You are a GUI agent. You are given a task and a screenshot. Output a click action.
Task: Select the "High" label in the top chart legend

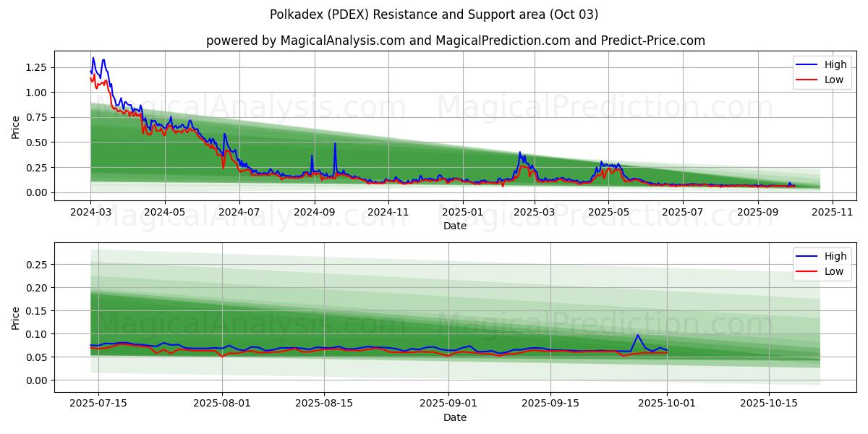pyautogui.click(x=835, y=64)
